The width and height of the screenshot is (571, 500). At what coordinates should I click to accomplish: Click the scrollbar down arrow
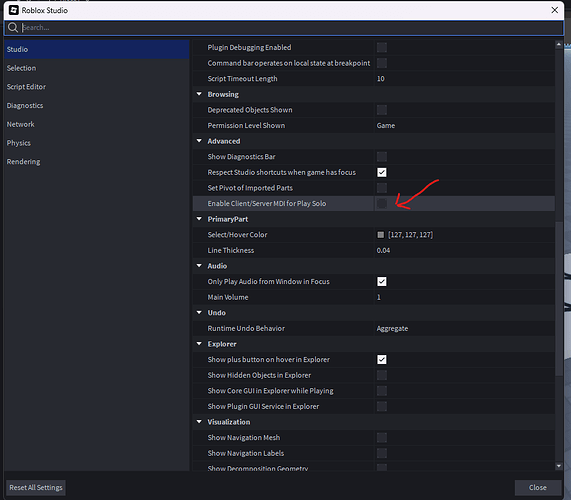tap(559, 466)
